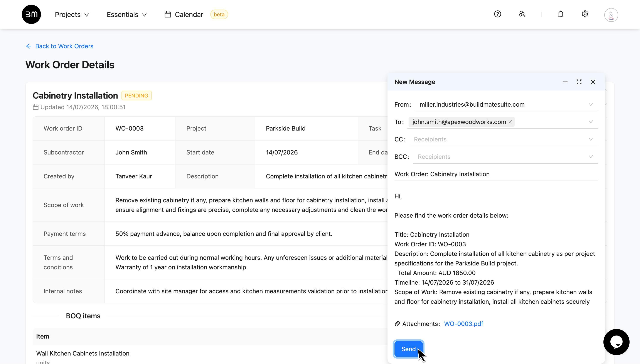The height and width of the screenshot is (364, 640).
Task: Click the Internal notes label
Action: [x=62, y=291]
